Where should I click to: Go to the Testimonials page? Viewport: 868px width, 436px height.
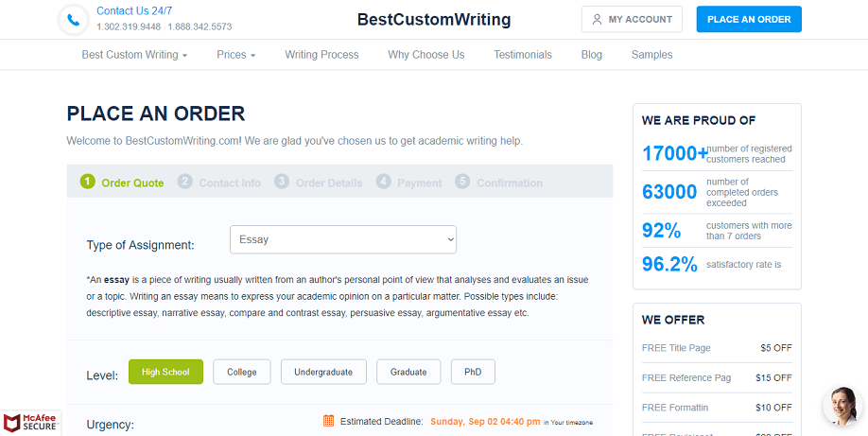click(523, 55)
